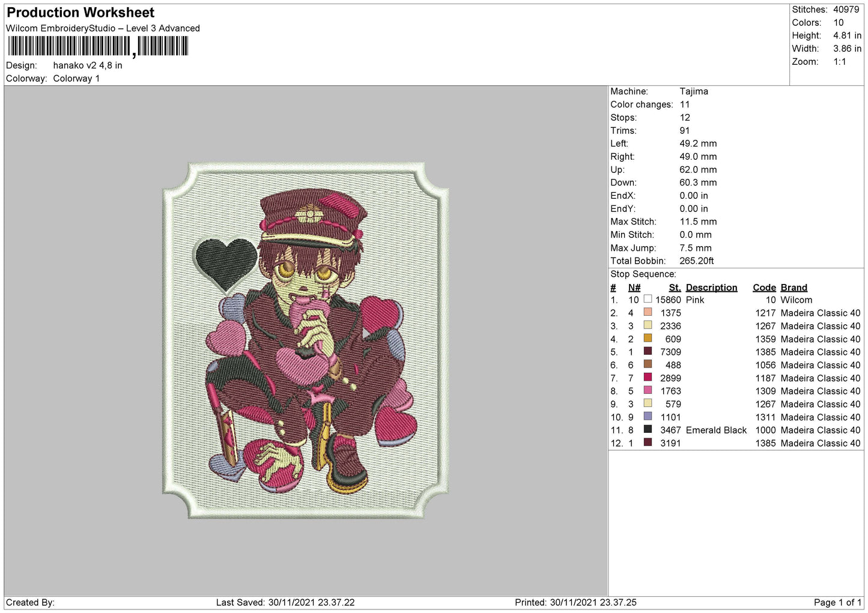Select the salmon swatch for code 1217

pos(648,312)
